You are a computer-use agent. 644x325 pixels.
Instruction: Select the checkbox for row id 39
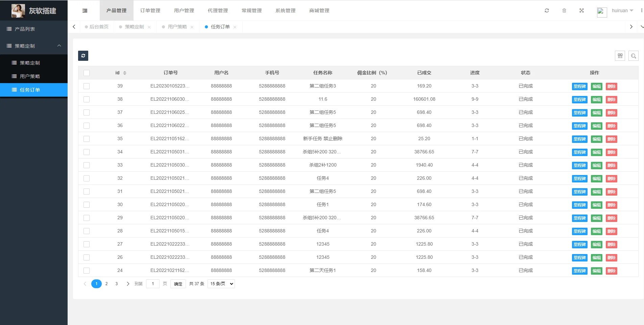pos(87,86)
